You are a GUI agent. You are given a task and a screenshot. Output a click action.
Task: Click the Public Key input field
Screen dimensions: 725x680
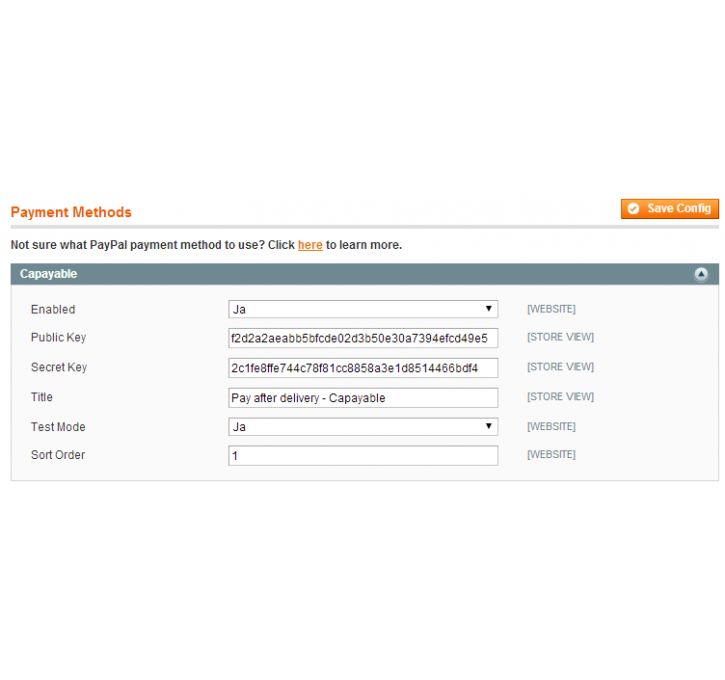click(x=363, y=338)
